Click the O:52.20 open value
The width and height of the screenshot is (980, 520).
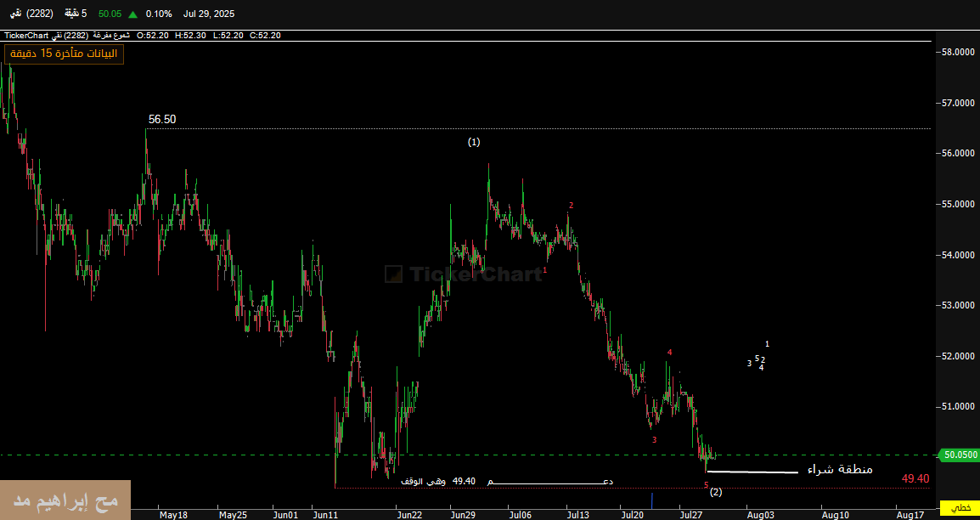153,36
